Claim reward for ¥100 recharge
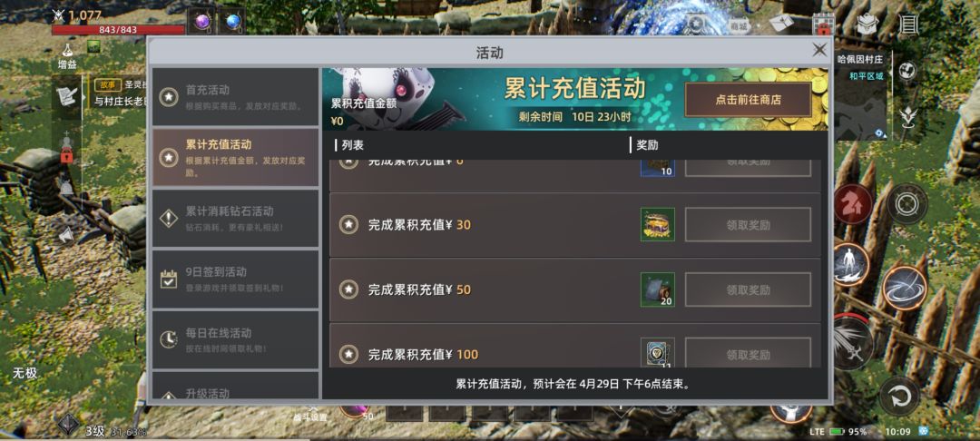Screen dimensions: 980x441 pos(748,353)
